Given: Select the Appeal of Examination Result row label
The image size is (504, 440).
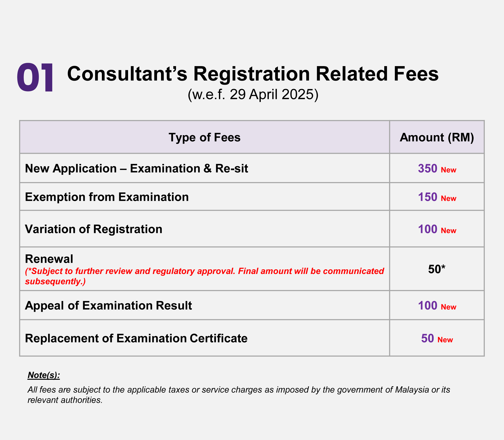Looking at the screenshot, I should pyautogui.click(x=108, y=305).
